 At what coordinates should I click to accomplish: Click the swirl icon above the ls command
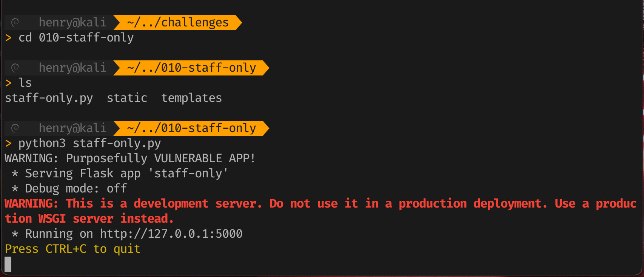tap(15, 68)
